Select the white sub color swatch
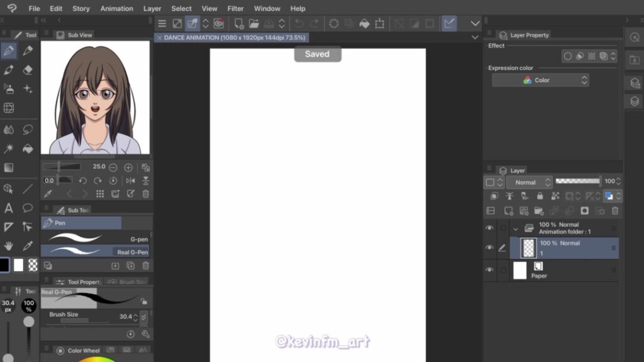Image resolution: width=644 pixels, height=362 pixels. 18,265
